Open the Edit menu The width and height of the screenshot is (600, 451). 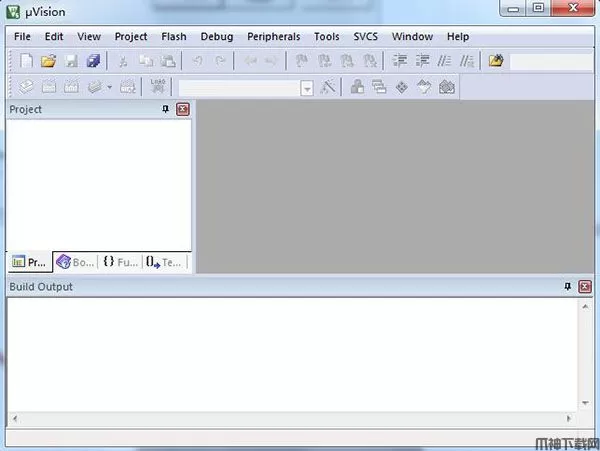point(54,37)
